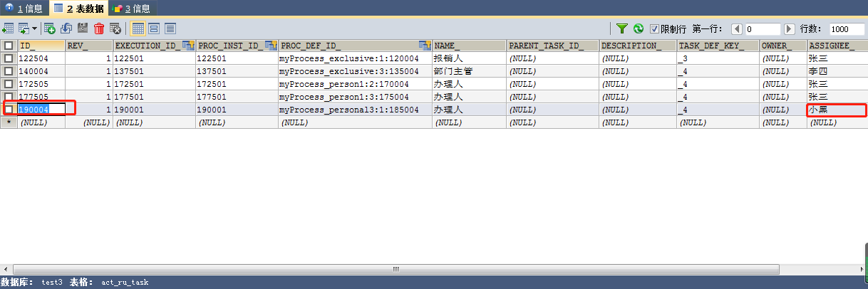Click the TASK_DEF_KEY_ cell _3

coord(718,58)
